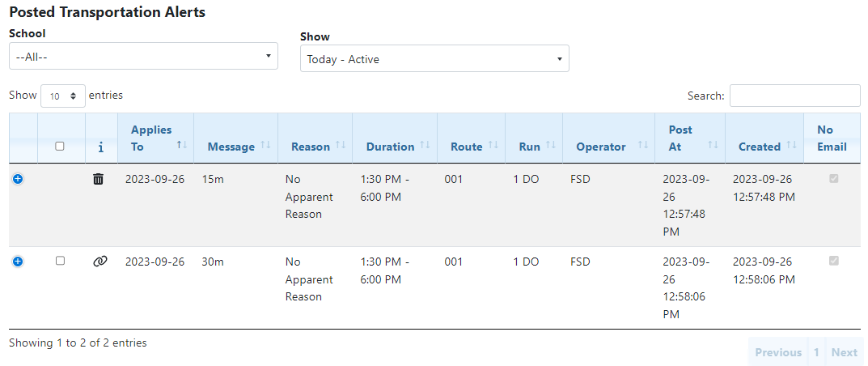Click the link chain icon in second row
This screenshot has height=366, width=868.
click(100, 262)
